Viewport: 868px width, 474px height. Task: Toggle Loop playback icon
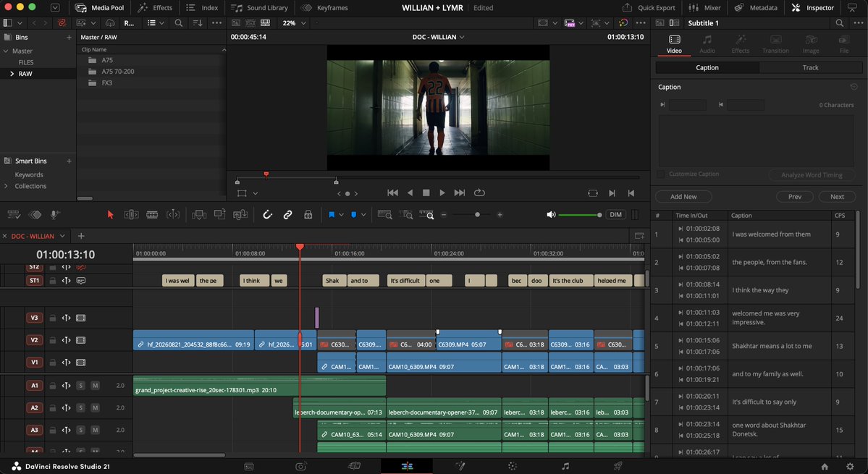[479, 192]
